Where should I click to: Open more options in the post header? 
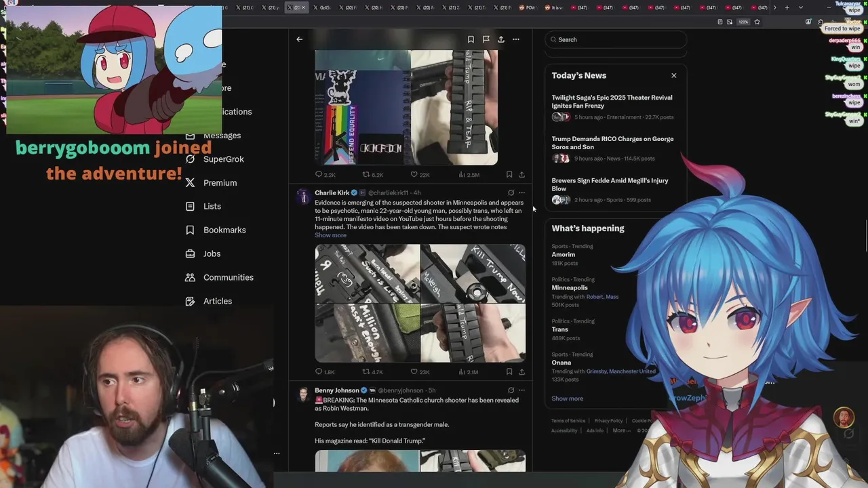coord(516,39)
